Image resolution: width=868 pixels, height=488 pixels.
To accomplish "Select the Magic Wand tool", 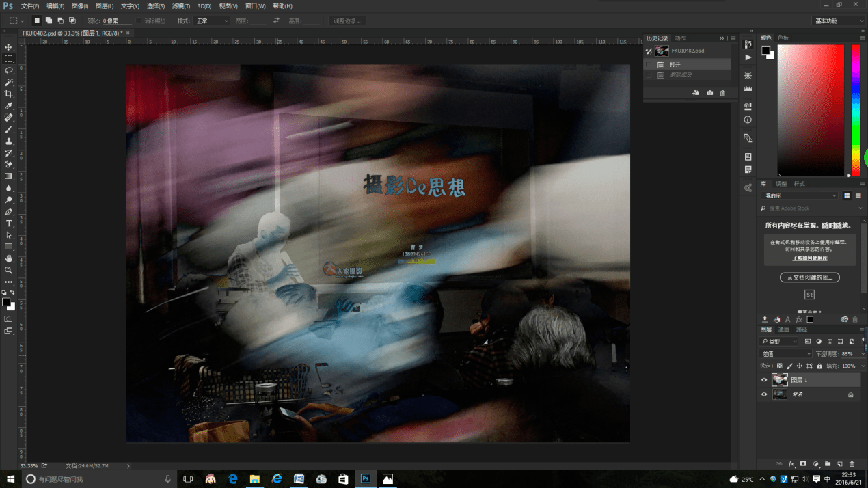I will pyautogui.click(x=9, y=82).
